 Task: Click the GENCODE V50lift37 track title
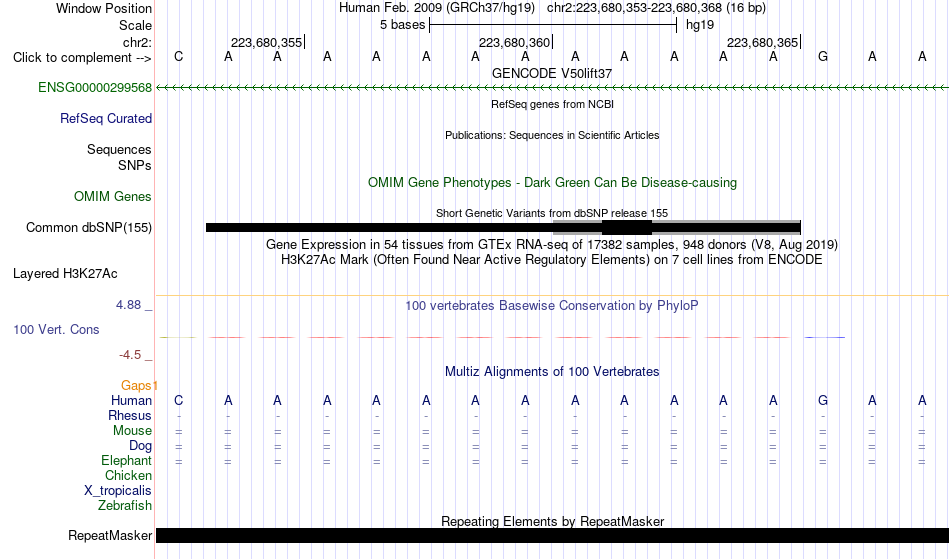click(552, 73)
